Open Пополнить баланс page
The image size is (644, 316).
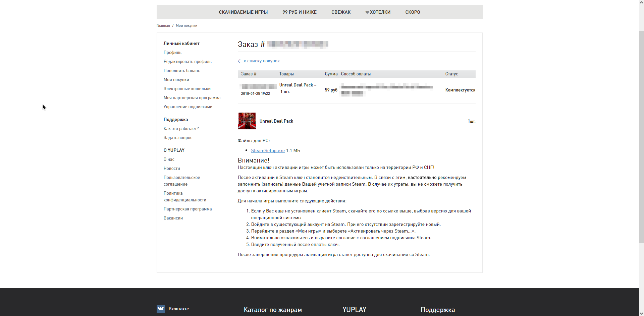coord(182,70)
